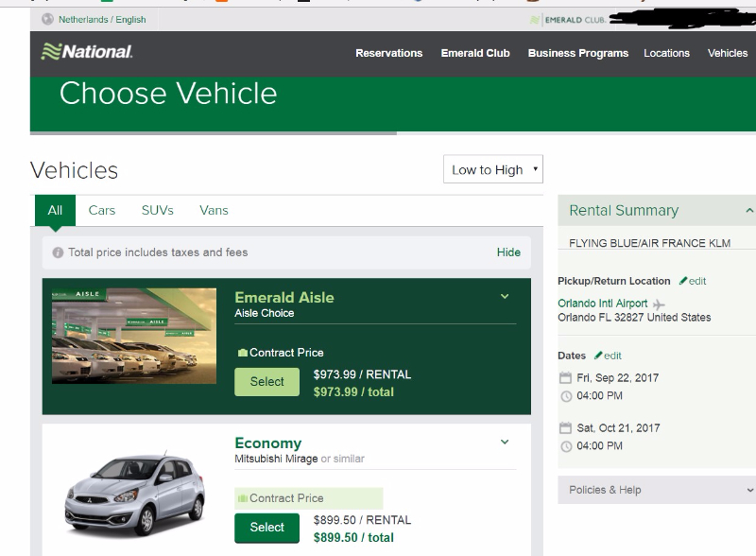Switch to the Vans tab
The image size is (756, 556).
click(214, 210)
